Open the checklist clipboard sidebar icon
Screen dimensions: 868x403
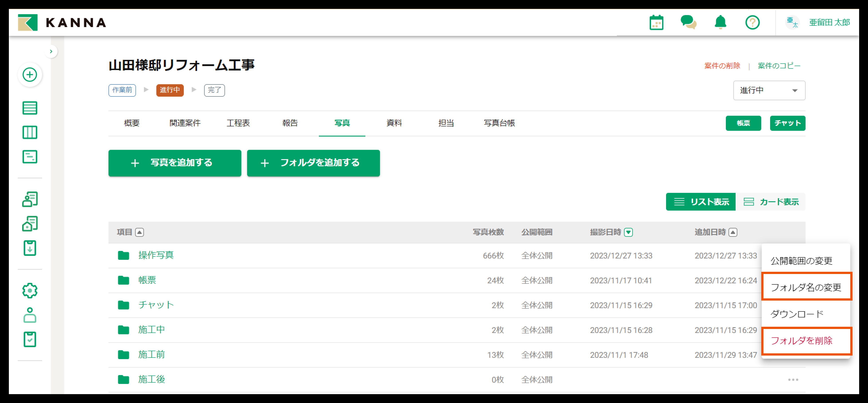point(30,339)
